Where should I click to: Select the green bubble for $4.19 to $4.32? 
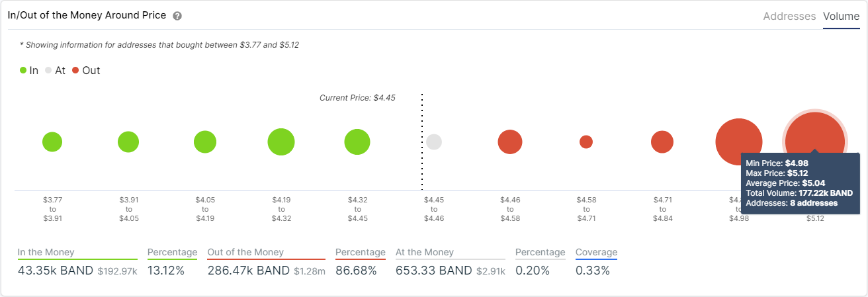(281, 142)
